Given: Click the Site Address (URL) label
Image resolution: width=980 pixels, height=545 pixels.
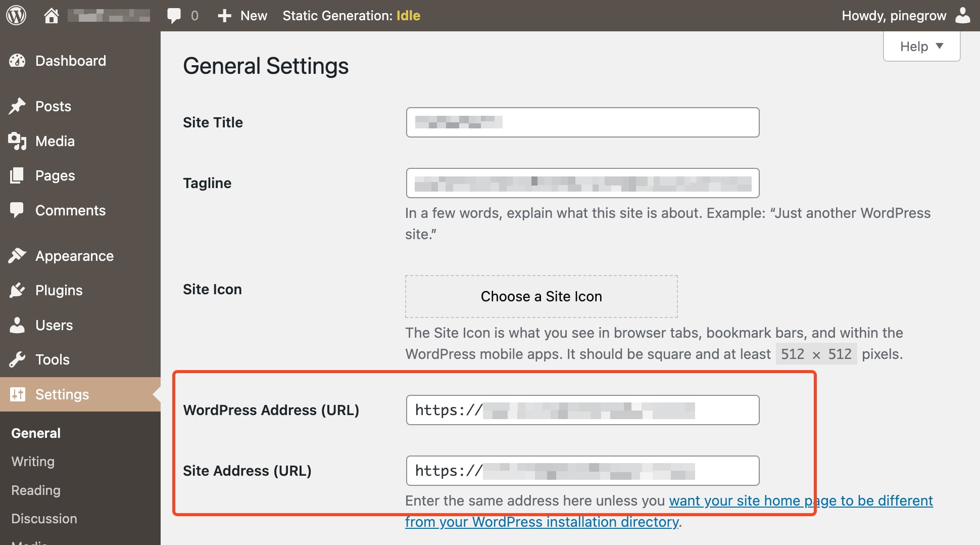Looking at the screenshot, I should click(247, 471).
